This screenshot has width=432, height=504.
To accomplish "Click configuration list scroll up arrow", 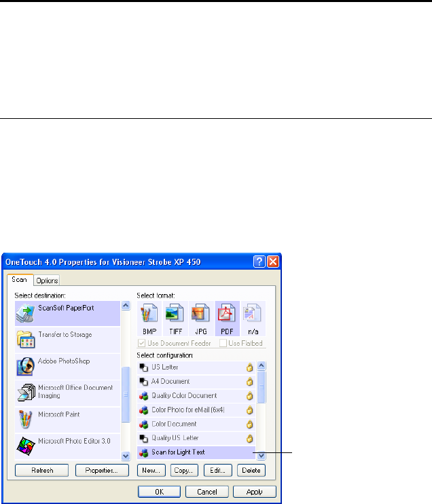I will (x=262, y=366).
